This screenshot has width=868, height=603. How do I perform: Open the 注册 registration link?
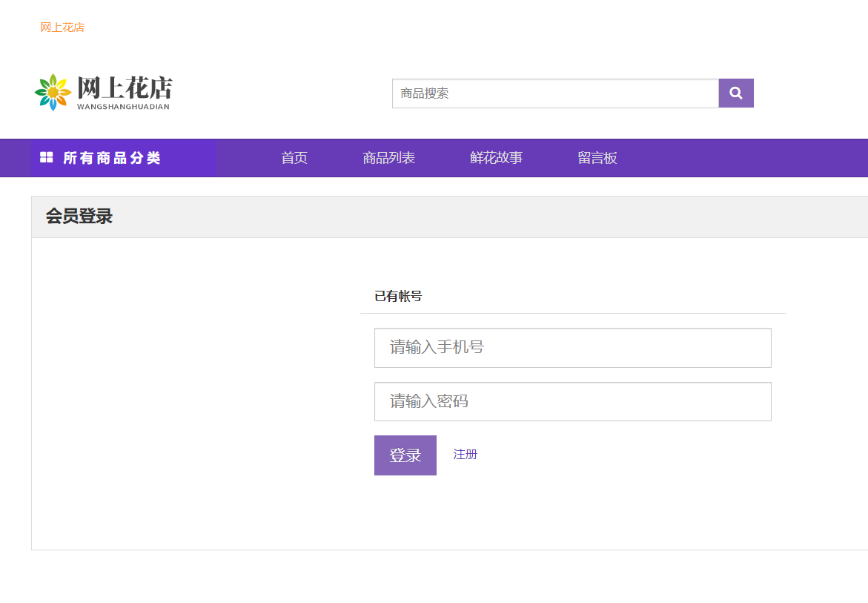[465, 455]
